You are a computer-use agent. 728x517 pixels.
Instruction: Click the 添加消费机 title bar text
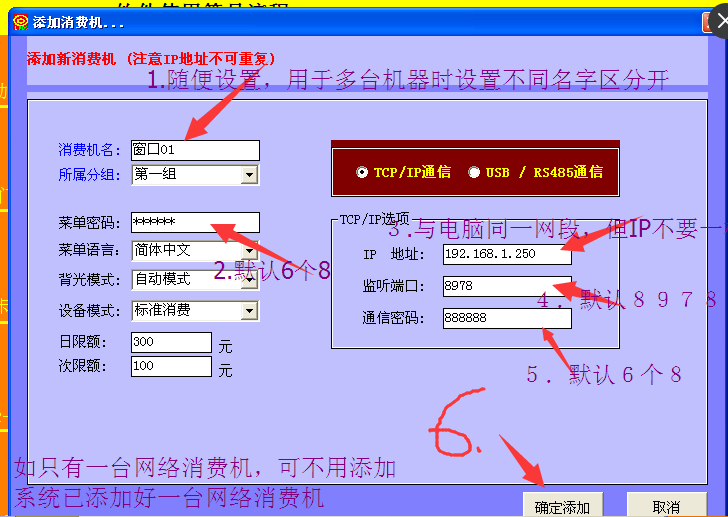(78, 21)
